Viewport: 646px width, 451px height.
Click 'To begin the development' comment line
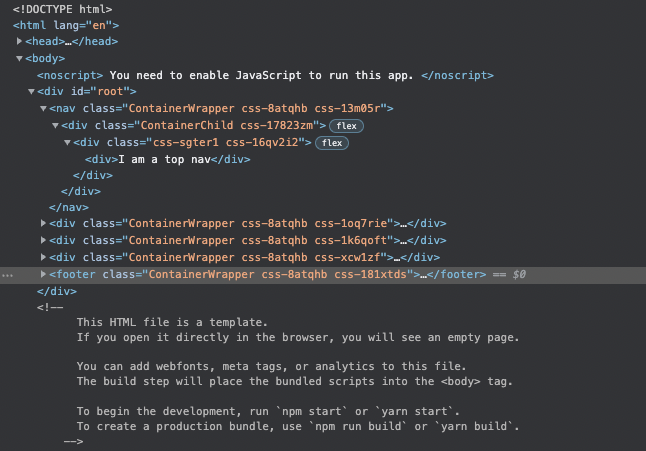[x=268, y=411]
